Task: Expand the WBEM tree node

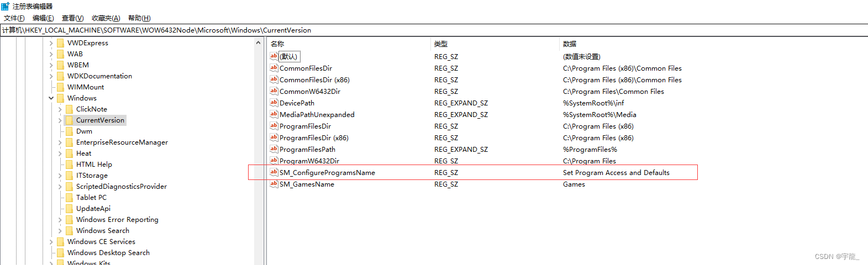Action: click(x=51, y=65)
